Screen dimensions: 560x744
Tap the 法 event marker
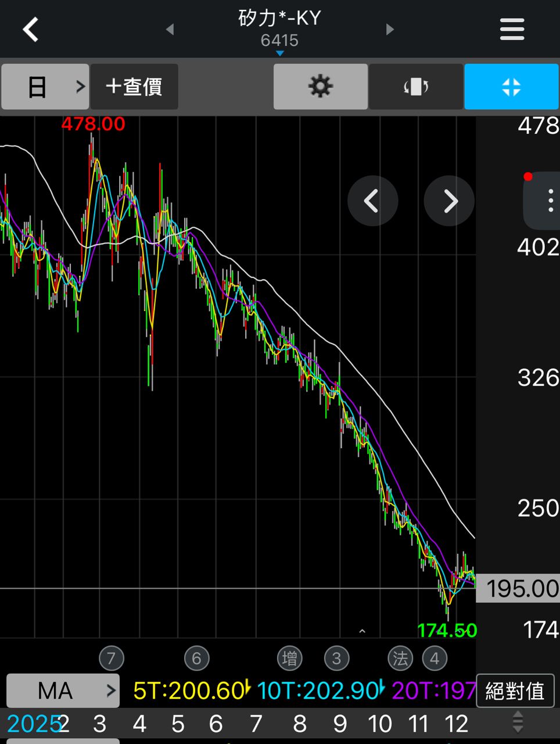coord(400,659)
